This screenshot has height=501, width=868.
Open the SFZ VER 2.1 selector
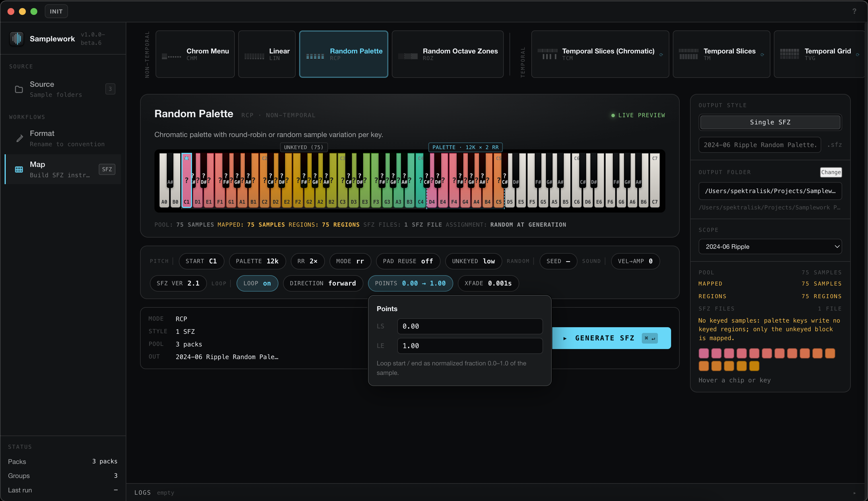178,283
